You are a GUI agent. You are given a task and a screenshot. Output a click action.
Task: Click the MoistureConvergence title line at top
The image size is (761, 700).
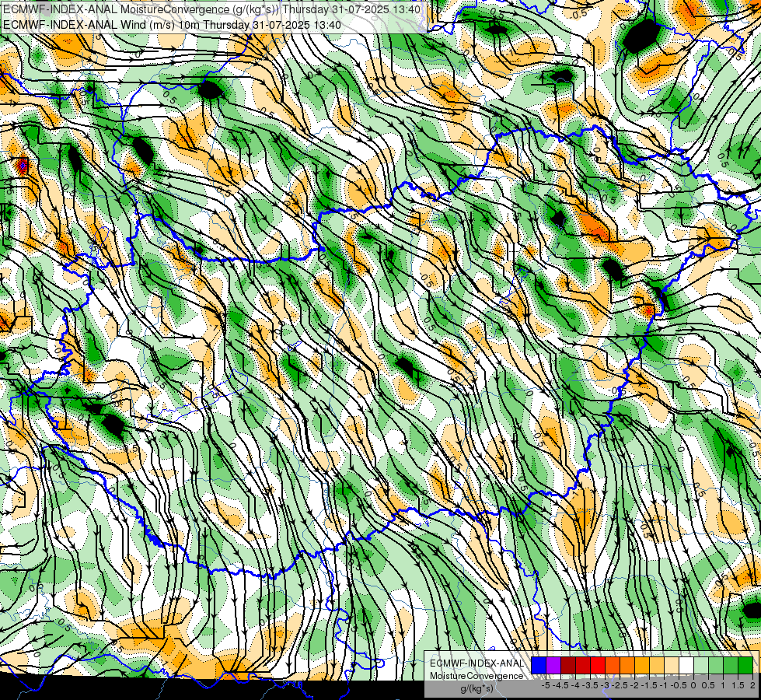(211, 9)
